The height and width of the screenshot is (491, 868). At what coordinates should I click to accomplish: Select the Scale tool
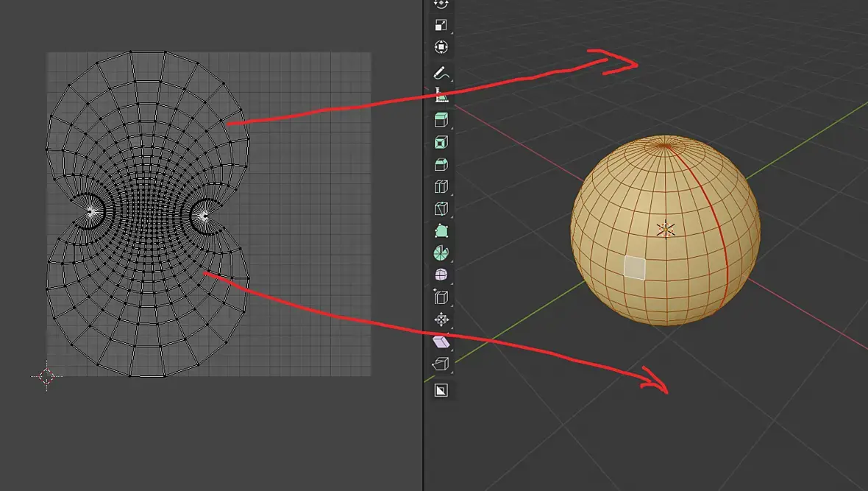[x=441, y=25]
